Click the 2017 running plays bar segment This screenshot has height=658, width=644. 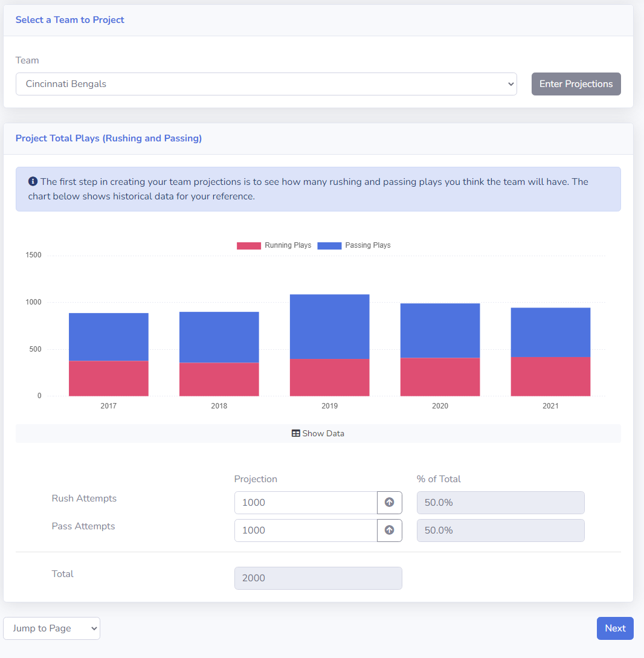tap(109, 378)
